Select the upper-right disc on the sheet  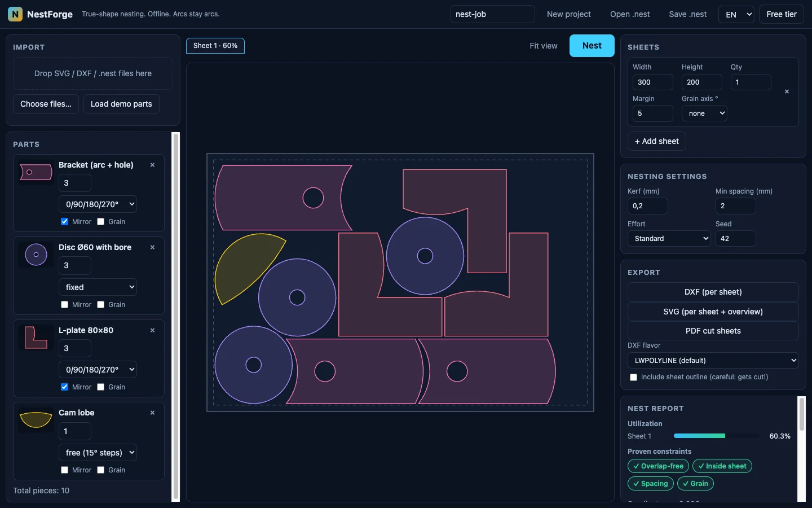tap(425, 256)
